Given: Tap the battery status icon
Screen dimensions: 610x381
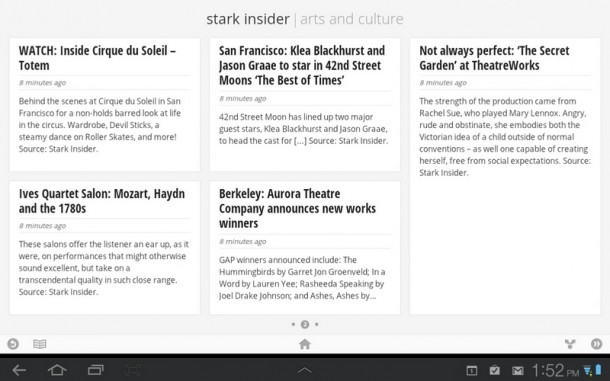Looking at the screenshot, I should (598, 370).
